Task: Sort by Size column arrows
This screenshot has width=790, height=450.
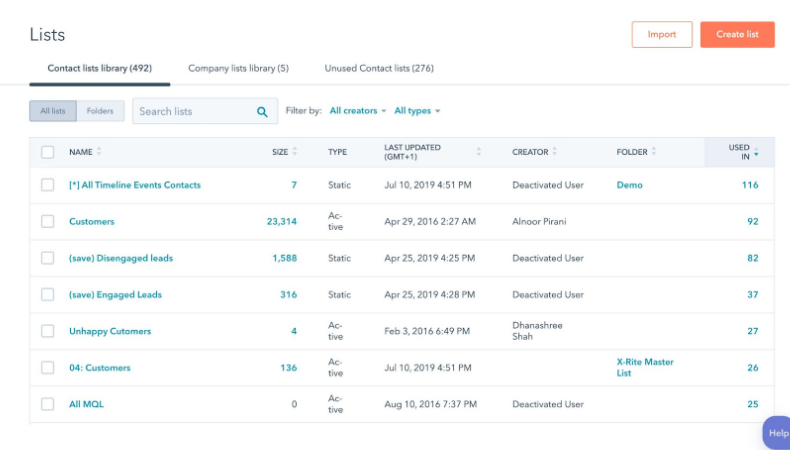Action: [295, 151]
